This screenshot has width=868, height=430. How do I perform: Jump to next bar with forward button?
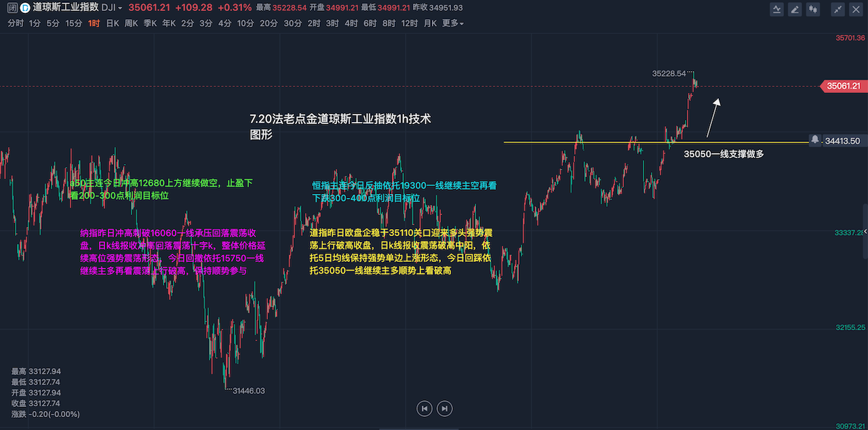click(x=444, y=408)
